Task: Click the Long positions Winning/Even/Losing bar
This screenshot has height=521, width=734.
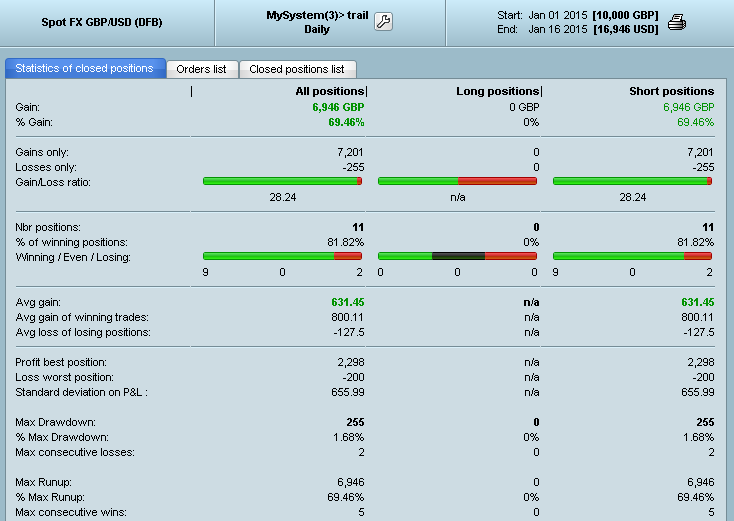Action: click(x=457, y=256)
